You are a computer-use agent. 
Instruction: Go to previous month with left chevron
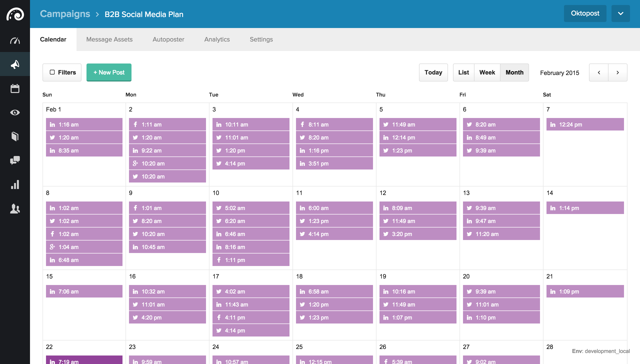599,72
